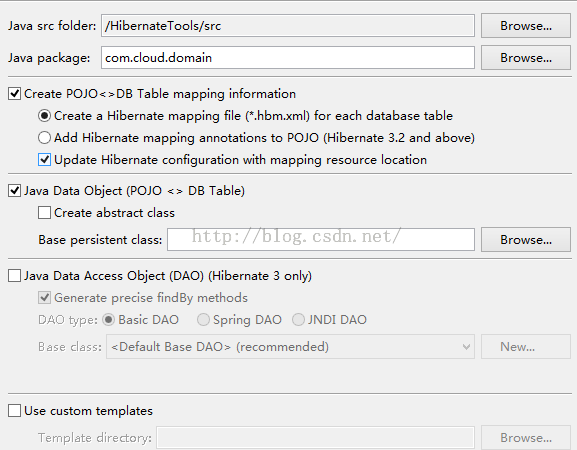Open the Base class dropdown
The height and width of the screenshot is (450, 577).
[x=290, y=347]
